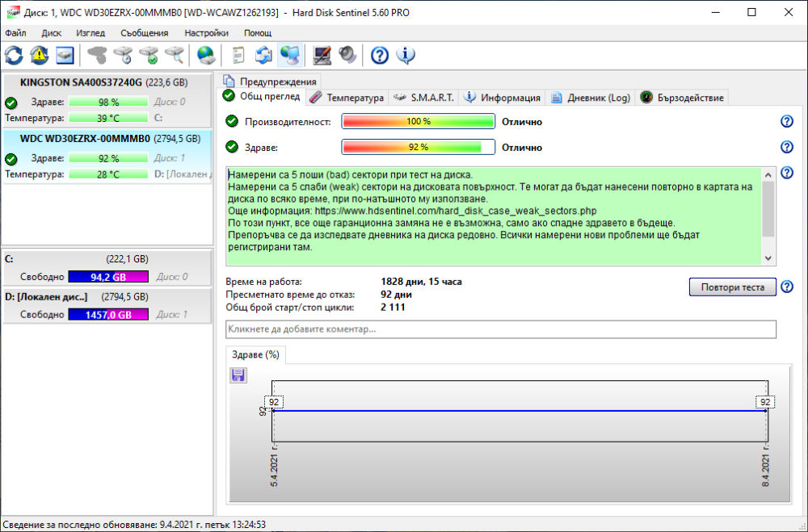Switch to the Бързодействие tab

(682, 98)
